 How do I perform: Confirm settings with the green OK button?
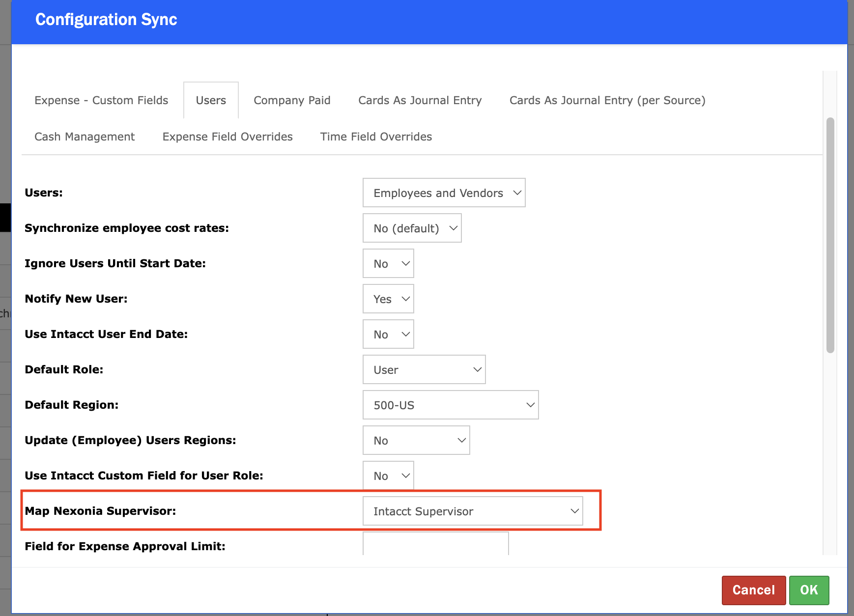coord(809,590)
